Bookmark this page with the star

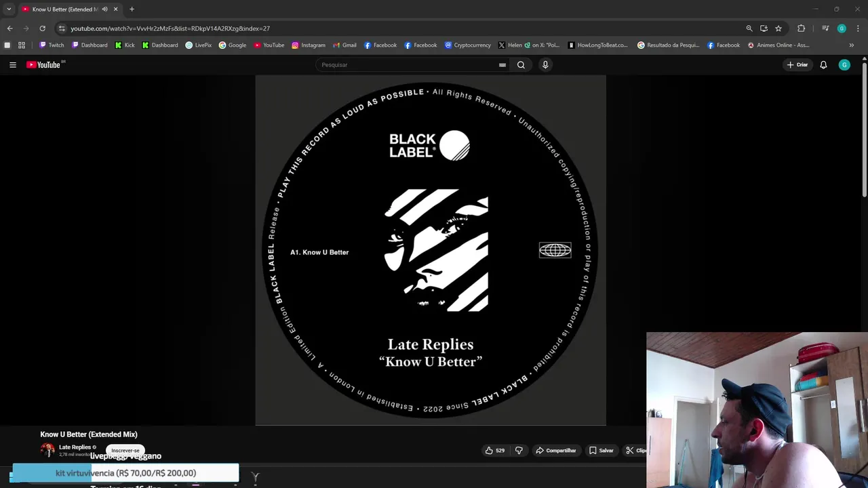tap(778, 28)
